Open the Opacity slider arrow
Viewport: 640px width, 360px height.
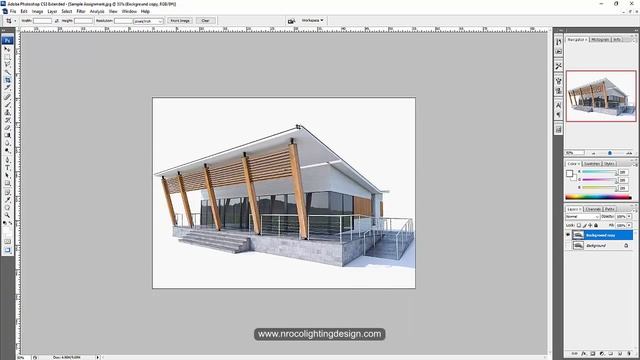point(629,216)
